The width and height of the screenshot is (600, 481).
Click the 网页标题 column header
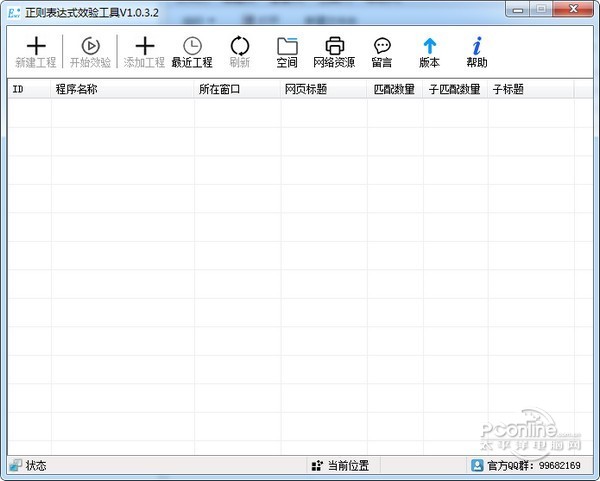(x=324, y=89)
